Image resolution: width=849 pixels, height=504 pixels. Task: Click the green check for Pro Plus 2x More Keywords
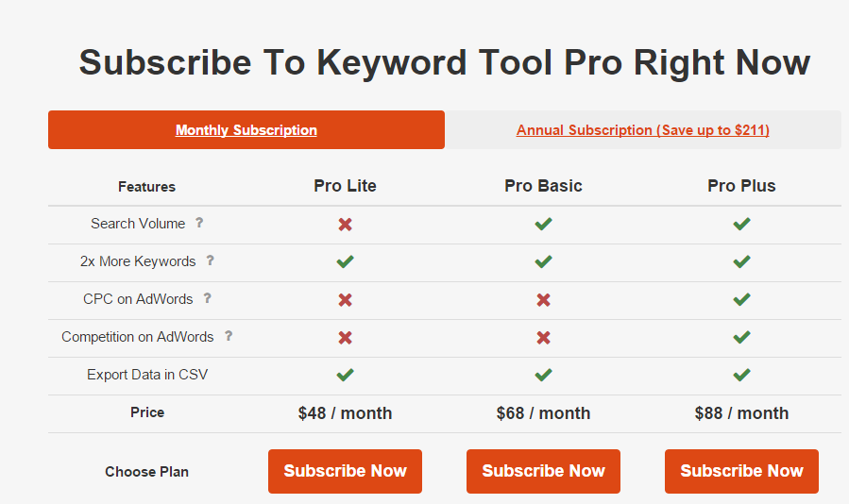click(741, 261)
